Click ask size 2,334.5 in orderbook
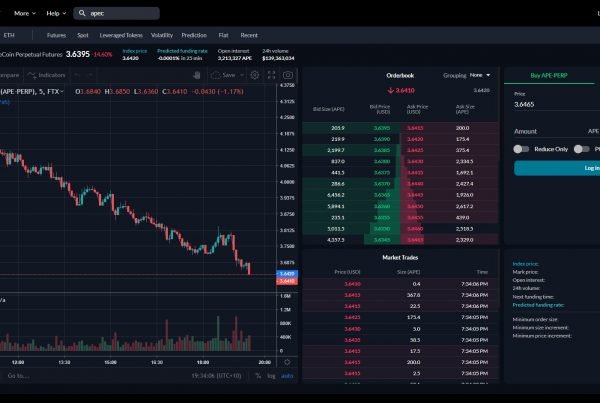 click(465, 162)
